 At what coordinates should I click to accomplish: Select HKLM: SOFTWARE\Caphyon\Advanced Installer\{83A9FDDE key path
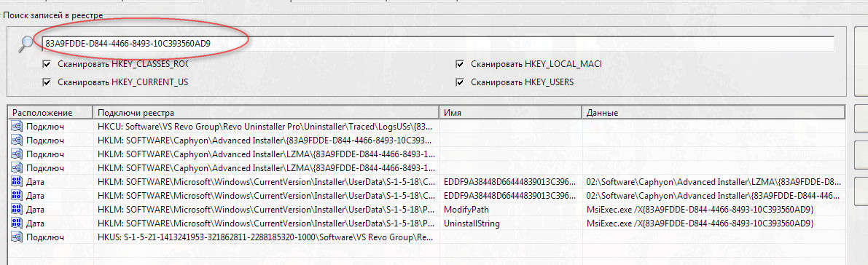point(264,141)
